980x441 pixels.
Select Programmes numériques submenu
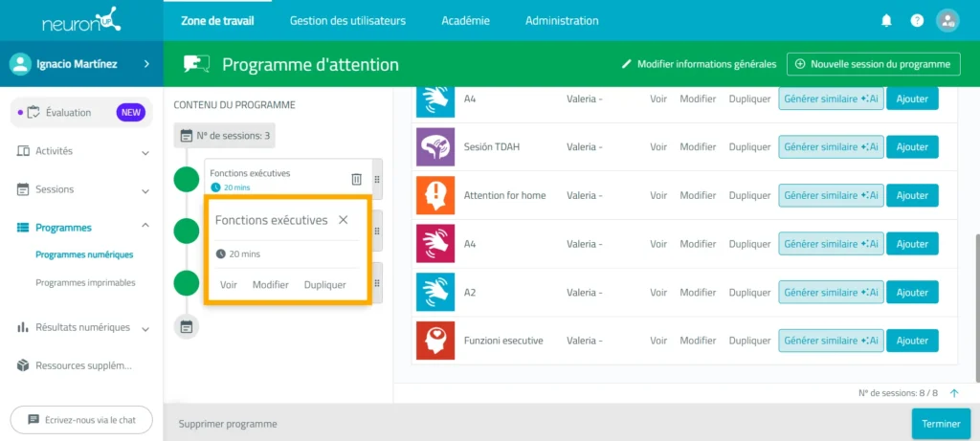click(84, 254)
